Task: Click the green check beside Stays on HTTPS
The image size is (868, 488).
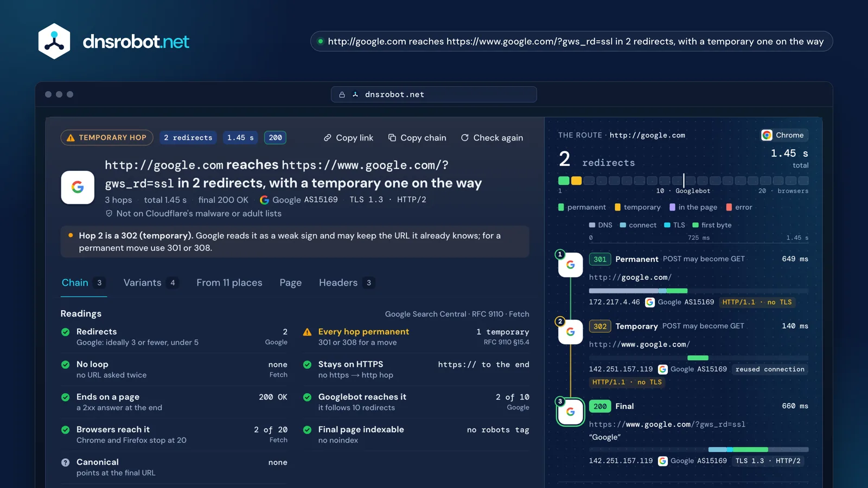Action: pyautogui.click(x=307, y=364)
